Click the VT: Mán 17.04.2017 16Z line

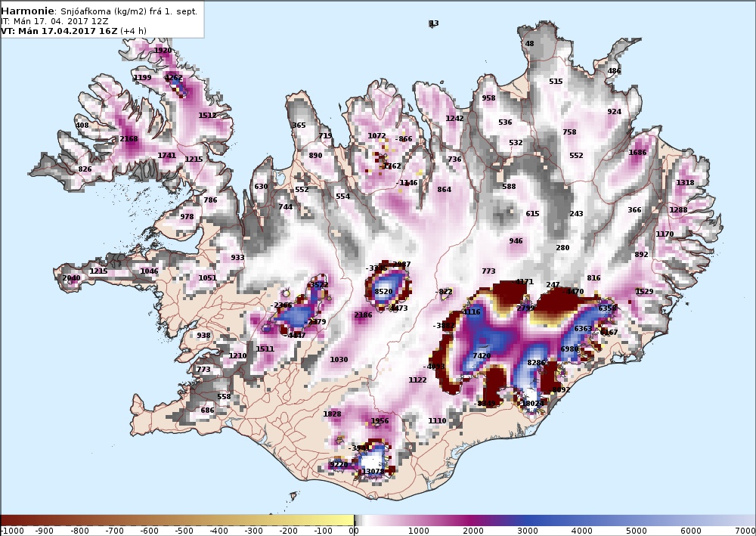point(73,31)
